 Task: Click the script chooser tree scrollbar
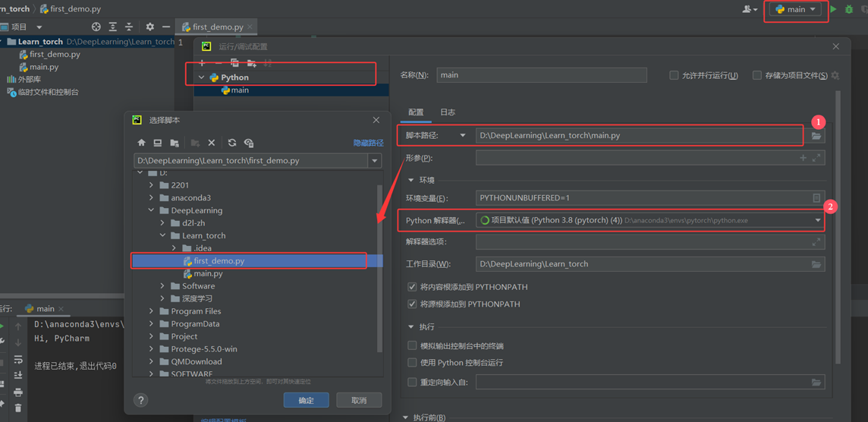(x=379, y=269)
